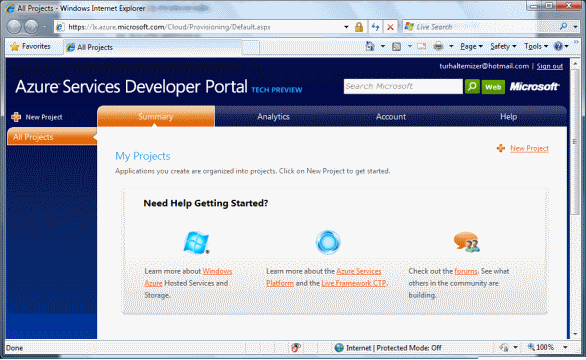
Task: Click the community forums chat icon
Action: (x=466, y=242)
